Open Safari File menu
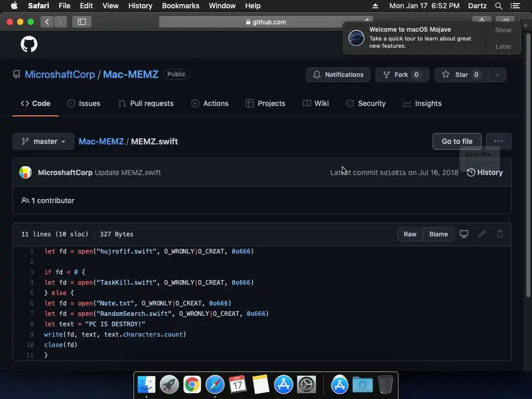 [64, 6]
